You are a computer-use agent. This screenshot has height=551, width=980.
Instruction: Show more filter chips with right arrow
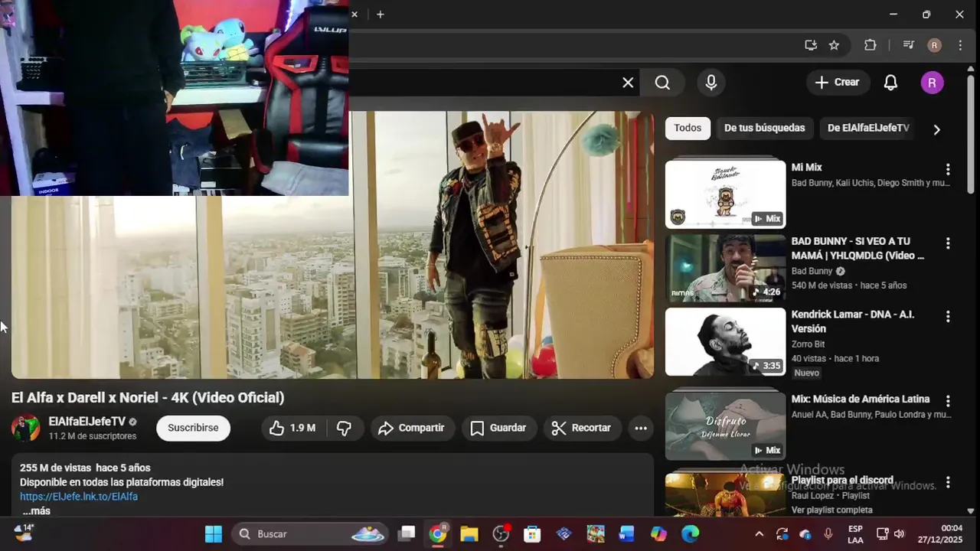pyautogui.click(x=936, y=129)
